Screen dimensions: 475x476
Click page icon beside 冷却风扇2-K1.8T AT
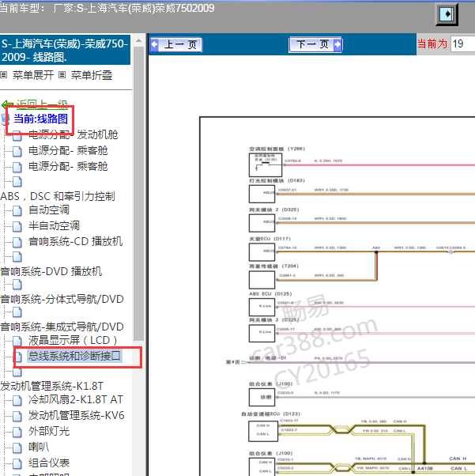(x=17, y=400)
